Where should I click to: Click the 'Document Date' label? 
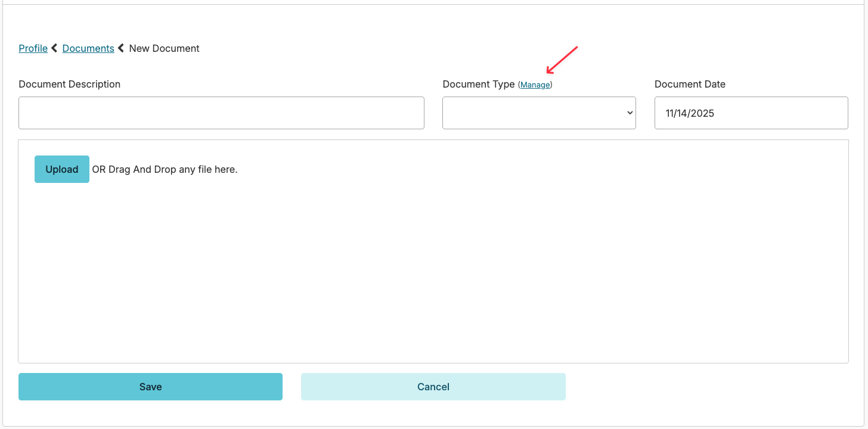(690, 84)
